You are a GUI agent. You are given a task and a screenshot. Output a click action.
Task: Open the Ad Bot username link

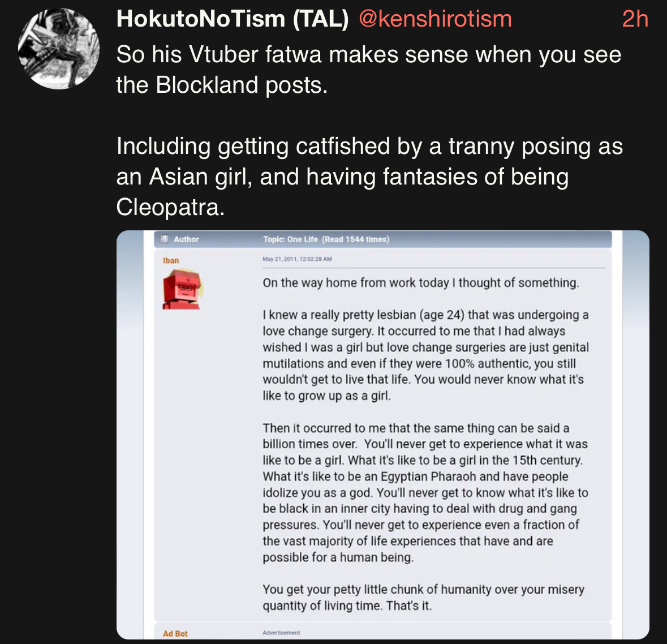pos(175,634)
